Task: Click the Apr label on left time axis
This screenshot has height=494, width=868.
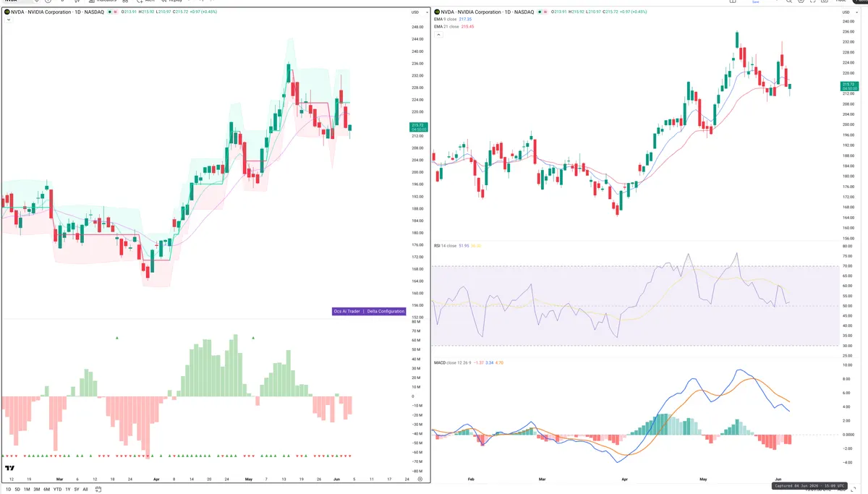Action: [158, 479]
